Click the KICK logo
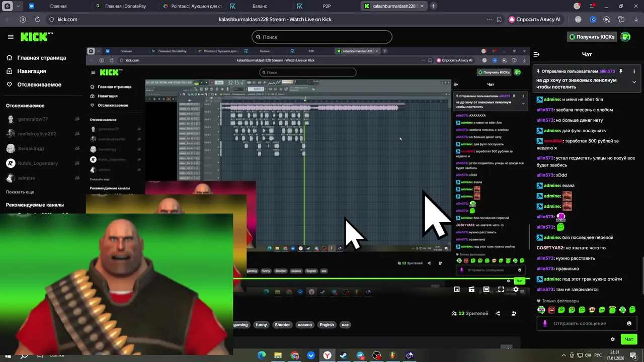 click(x=36, y=37)
